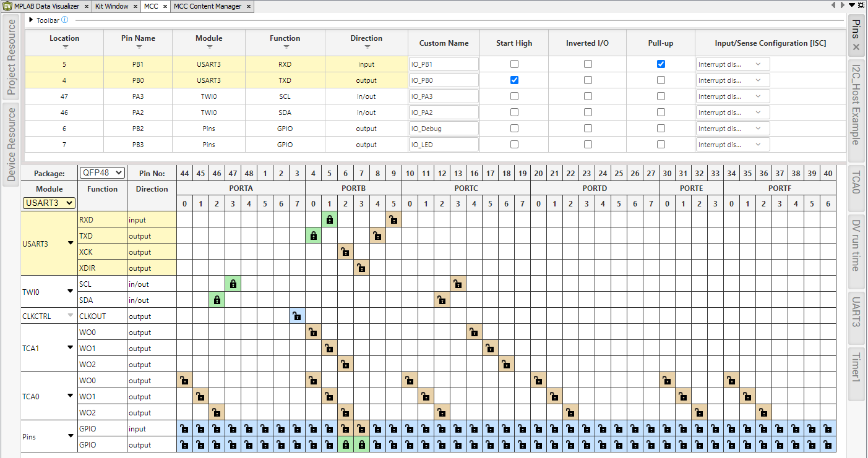Collapse the TCA0 module group
This screenshot has width=868, height=458.
(70, 396)
